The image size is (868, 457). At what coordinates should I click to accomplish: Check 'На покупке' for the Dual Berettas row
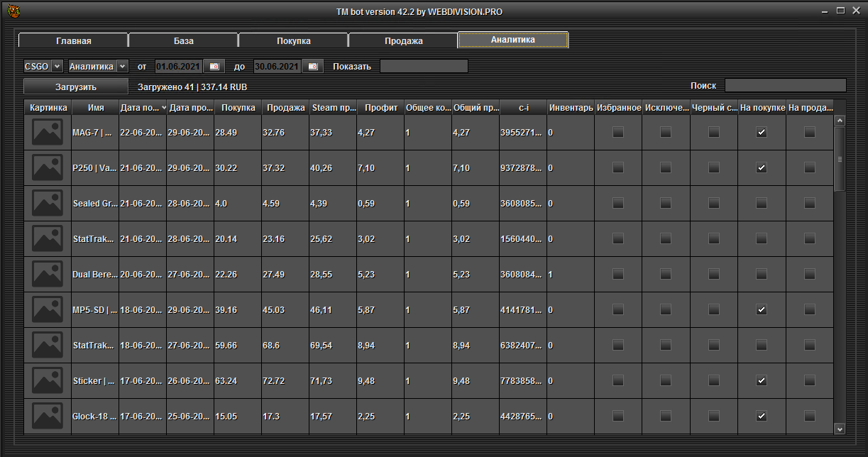pos(762,275)
